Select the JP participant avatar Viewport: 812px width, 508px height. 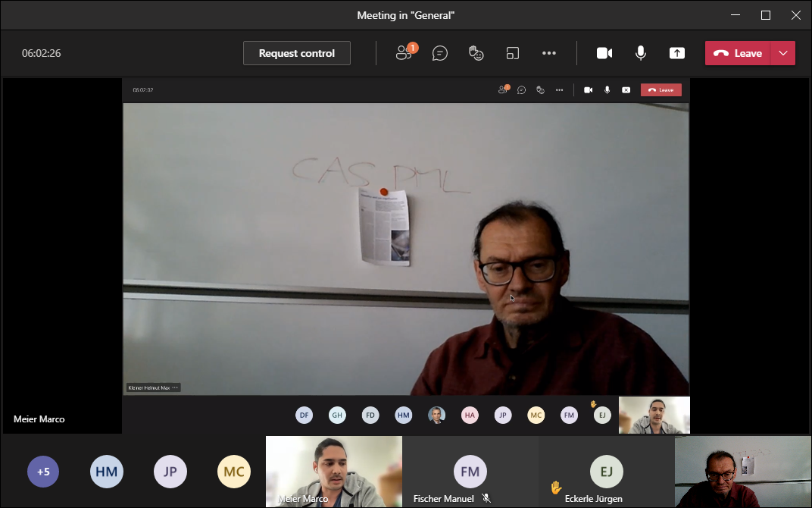tap(170, 472)
